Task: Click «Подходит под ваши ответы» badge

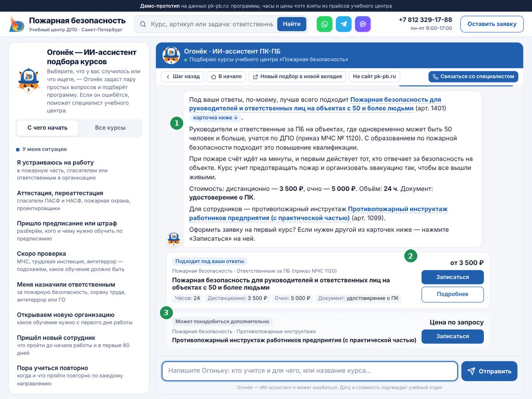Action: (210, 261)
